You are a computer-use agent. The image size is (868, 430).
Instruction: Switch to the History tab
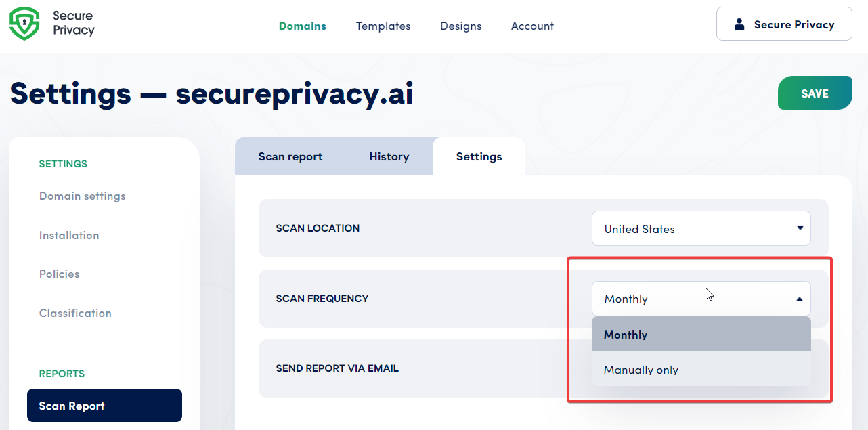click(389, 156)
